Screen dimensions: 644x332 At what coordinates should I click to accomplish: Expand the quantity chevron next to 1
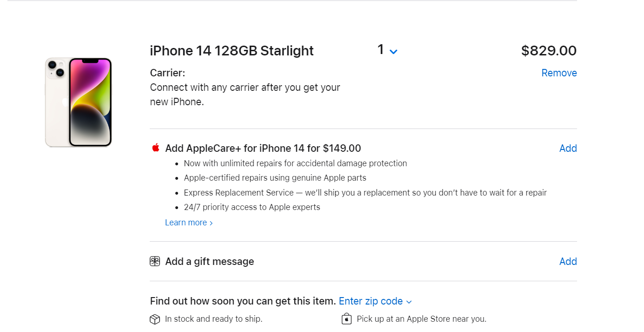(393, 52)
